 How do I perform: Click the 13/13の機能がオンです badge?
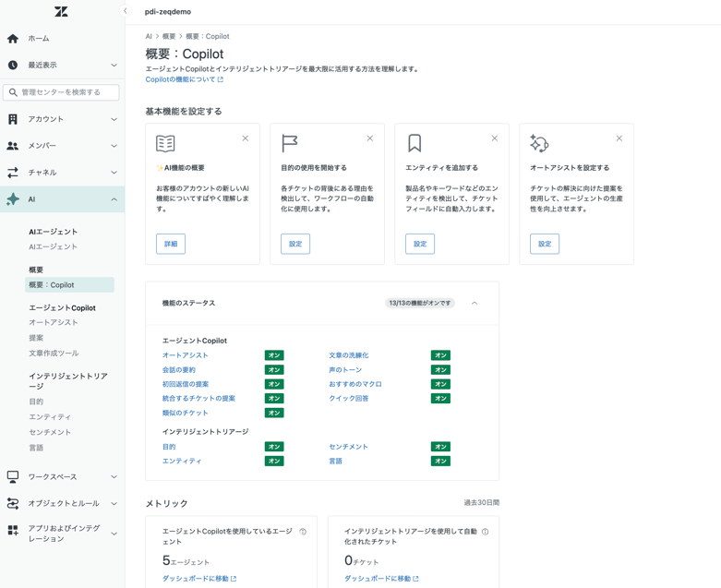[x=420, y=304]
